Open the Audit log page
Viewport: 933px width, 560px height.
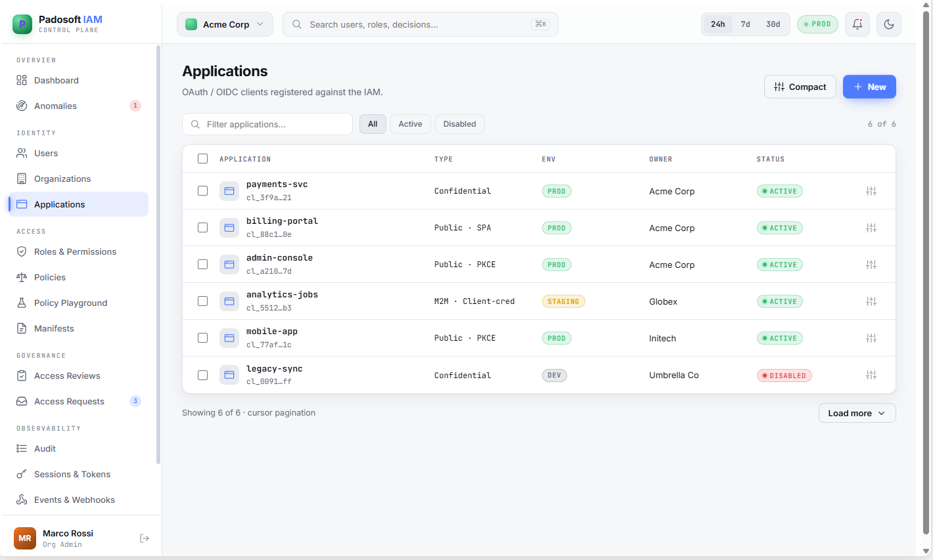coord(78,448)
